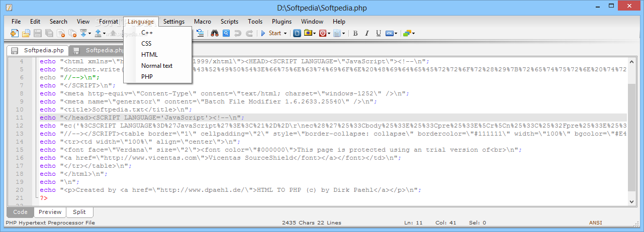The image size is (644, 232).
Task: Choose C++ from the Language menu
Action: point(157,33)
